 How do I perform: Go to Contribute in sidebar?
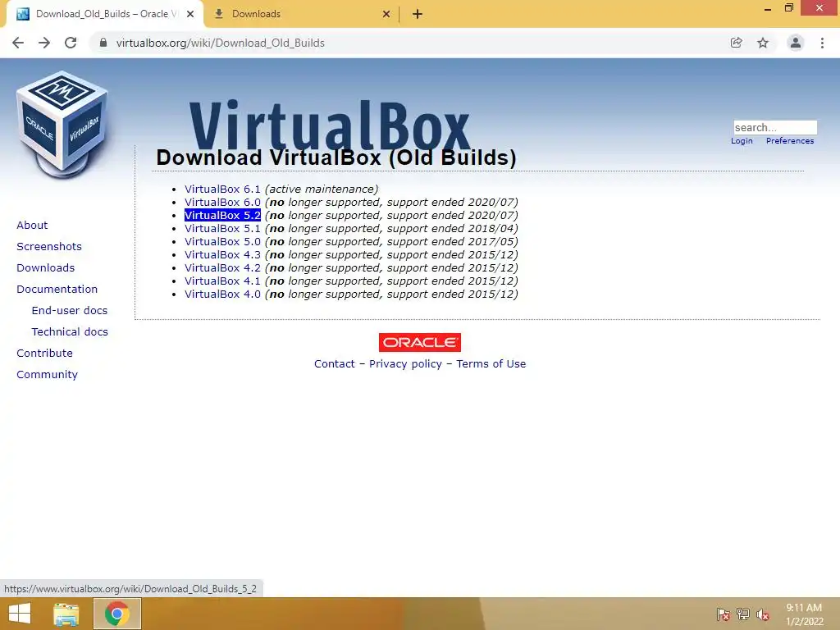(x=44, y=353)
